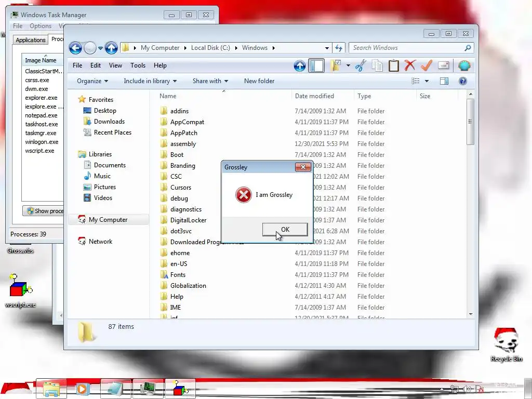The height and width of the screenshot is (399, 532).
Task: Expand the arrow after Local Disk (C:) breadcrumb
Action: coord(236,48)
